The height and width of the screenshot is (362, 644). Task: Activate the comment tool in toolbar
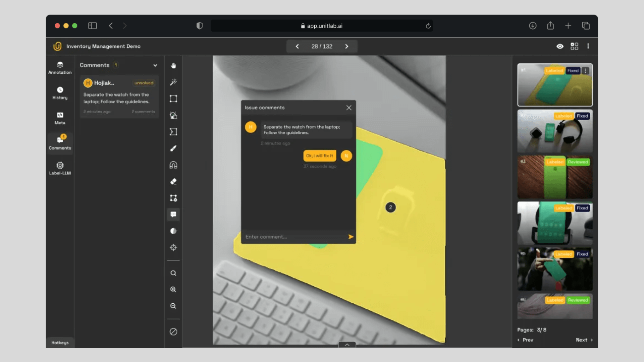point(173,215)
